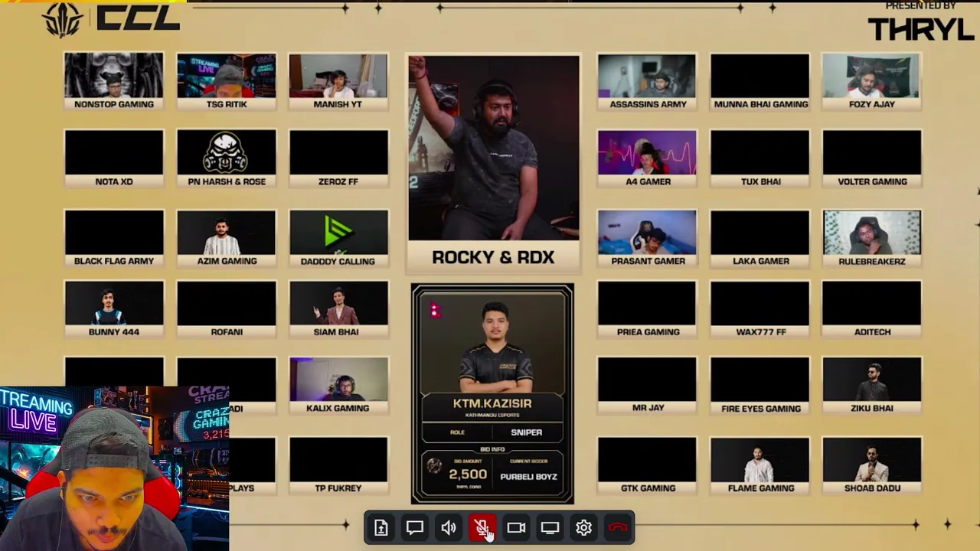
Task: Open the PRASANT GAMER video tile
Action: coord(648,238)
